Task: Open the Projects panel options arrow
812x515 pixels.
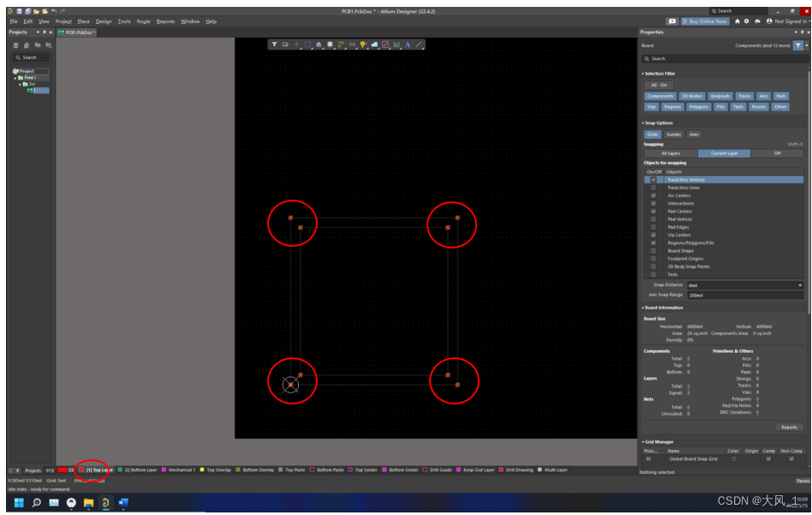Action: click(x=38, y=32)
